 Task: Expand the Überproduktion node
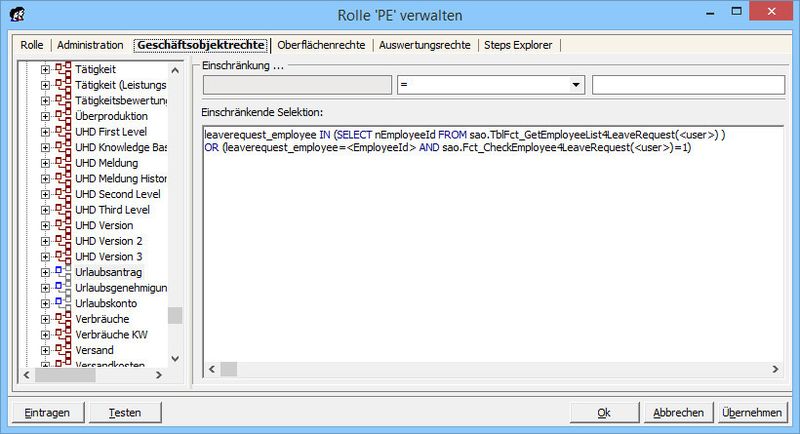(x=45, y=116)
